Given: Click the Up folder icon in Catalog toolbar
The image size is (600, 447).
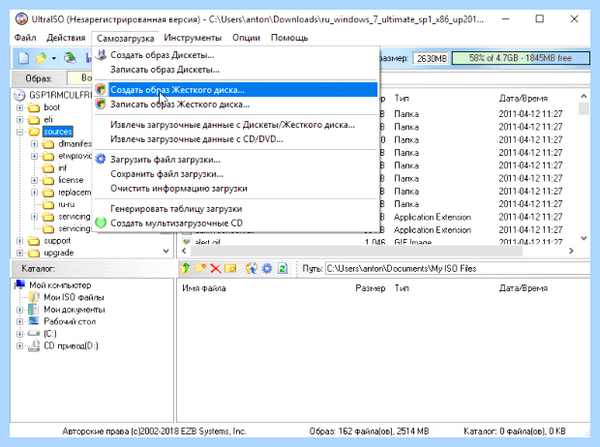Looking at the screenshot, I should pyautogui.click(x=186, y=268).
